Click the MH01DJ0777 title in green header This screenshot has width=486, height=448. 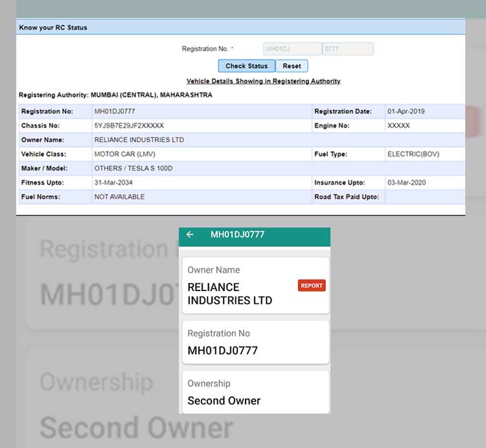[237, 235]
